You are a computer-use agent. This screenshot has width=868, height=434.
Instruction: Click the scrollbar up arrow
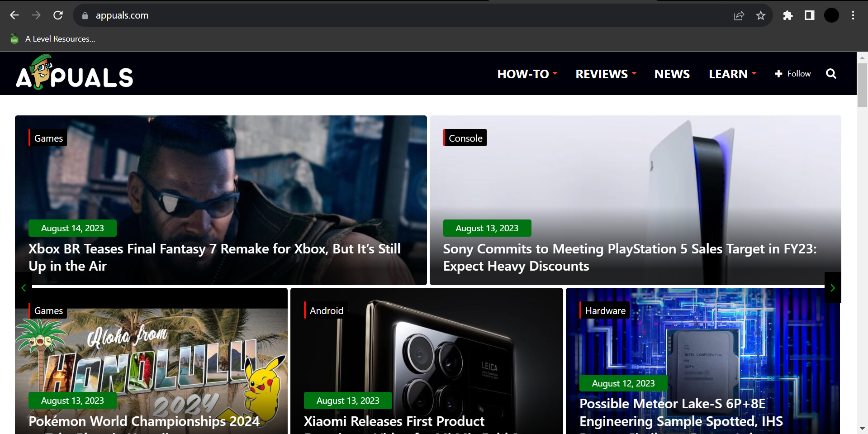862,57
